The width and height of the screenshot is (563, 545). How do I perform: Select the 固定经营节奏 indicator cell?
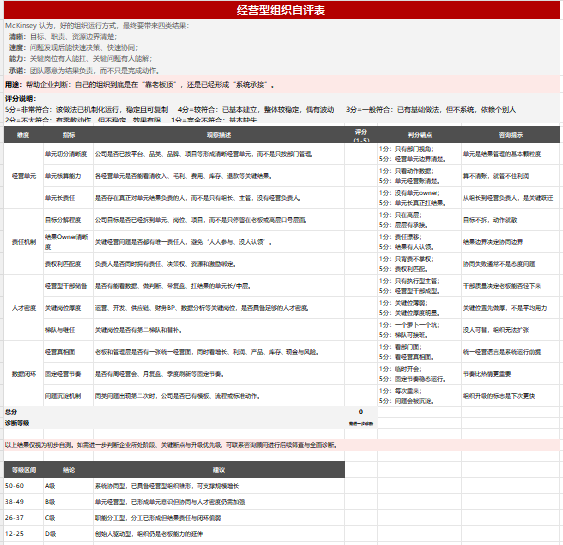pos(69,374)
